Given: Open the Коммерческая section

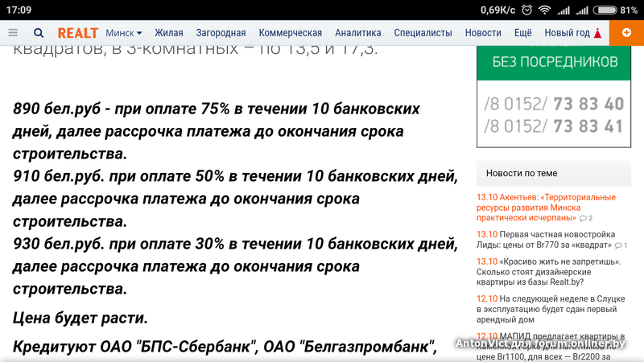Looking at the screenshot, I should tap(291, 33).
